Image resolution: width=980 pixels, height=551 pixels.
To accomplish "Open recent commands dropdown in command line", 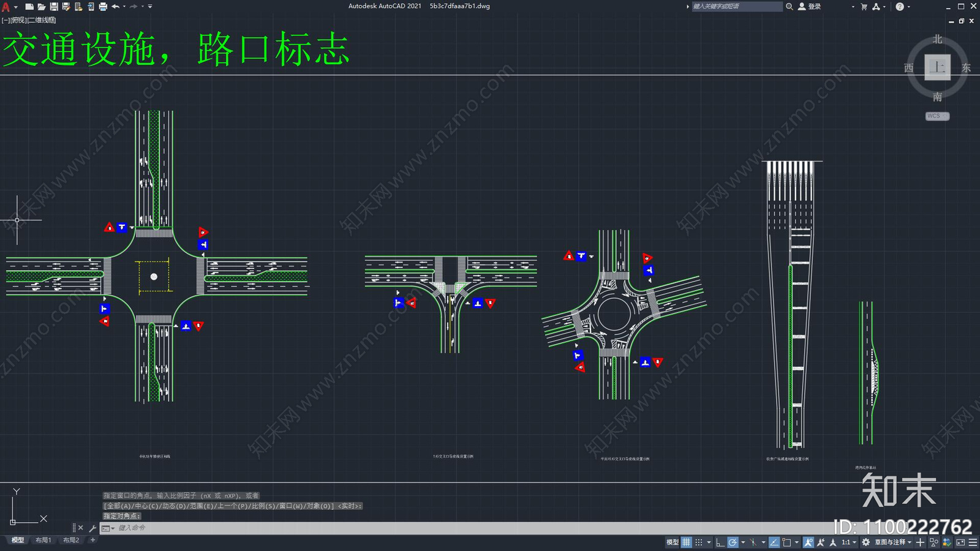I will [108, 528].
